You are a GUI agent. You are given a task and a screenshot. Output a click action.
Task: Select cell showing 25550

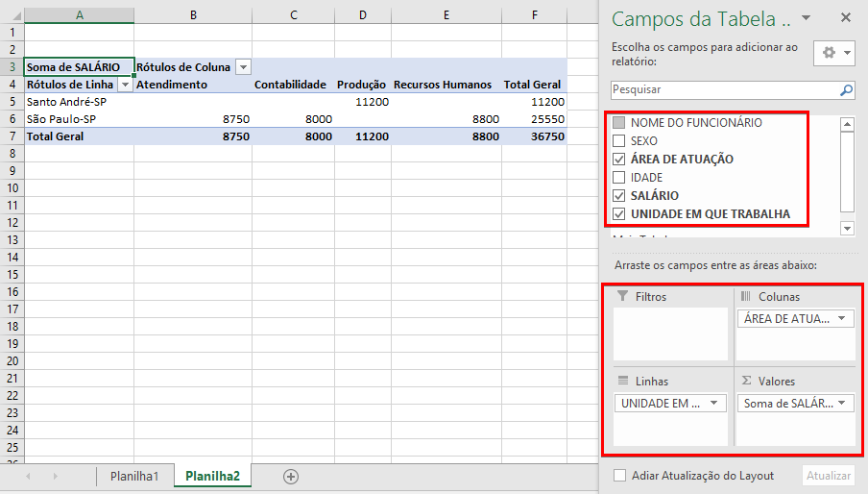click(x=534, y=119)
